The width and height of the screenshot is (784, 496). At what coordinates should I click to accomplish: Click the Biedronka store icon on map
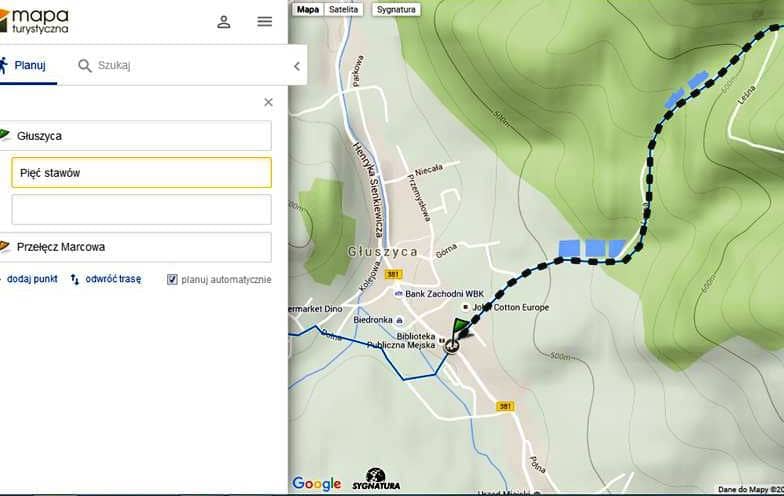399,321
